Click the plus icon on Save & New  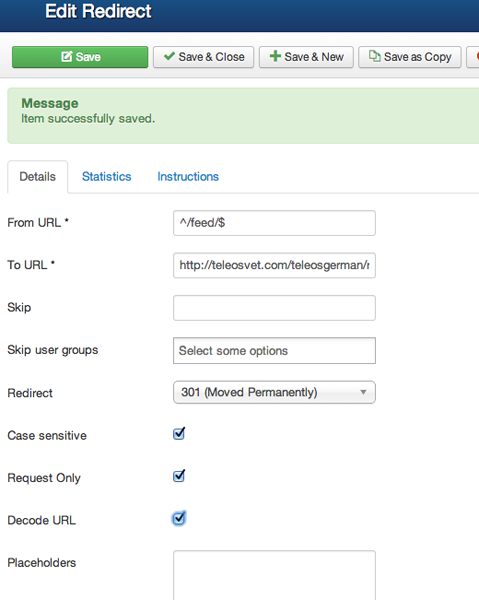[x=275, y=56]
